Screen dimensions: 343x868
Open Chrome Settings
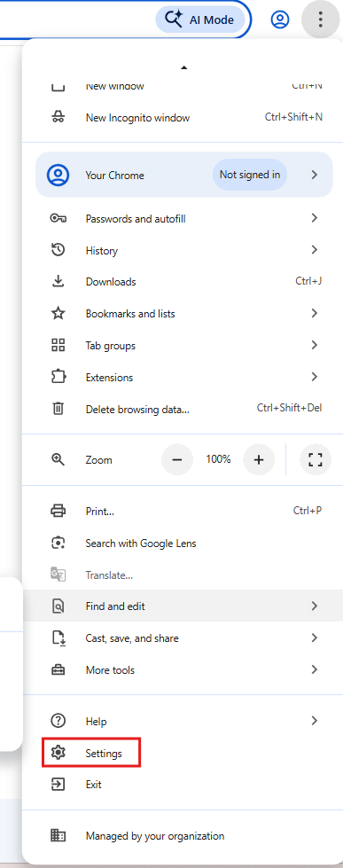point(183,754)
